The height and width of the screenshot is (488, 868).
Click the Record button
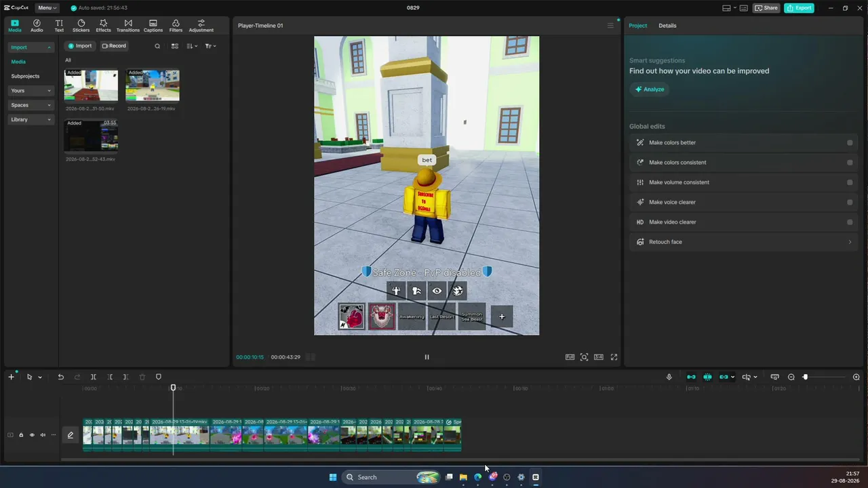pyautogui.click(x=114, y=46)
